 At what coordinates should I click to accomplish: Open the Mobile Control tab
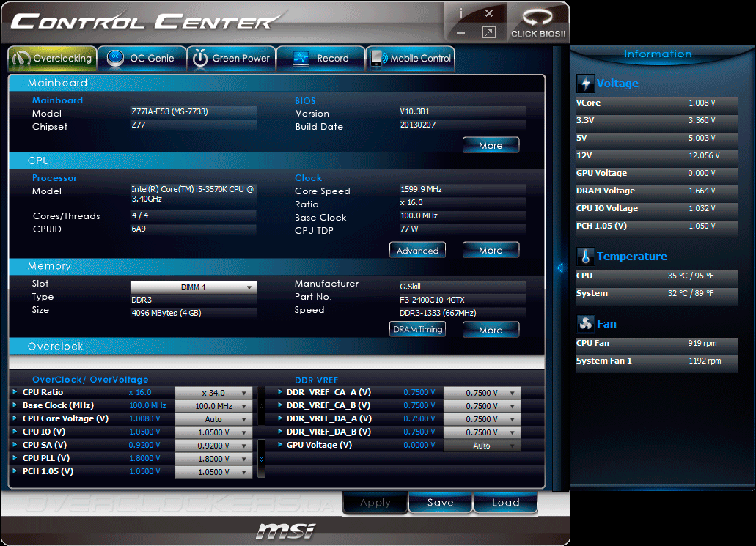click(411, 59)
